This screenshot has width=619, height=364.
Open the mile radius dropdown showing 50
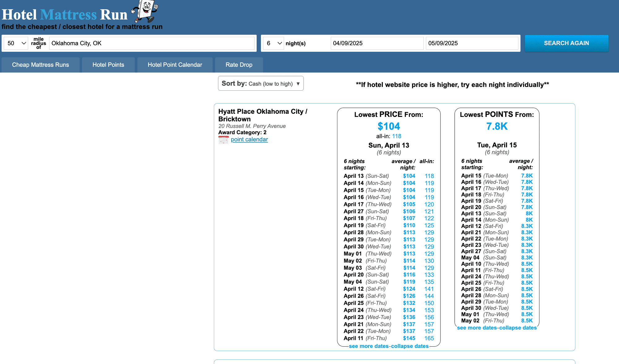(x=16, y=43)
